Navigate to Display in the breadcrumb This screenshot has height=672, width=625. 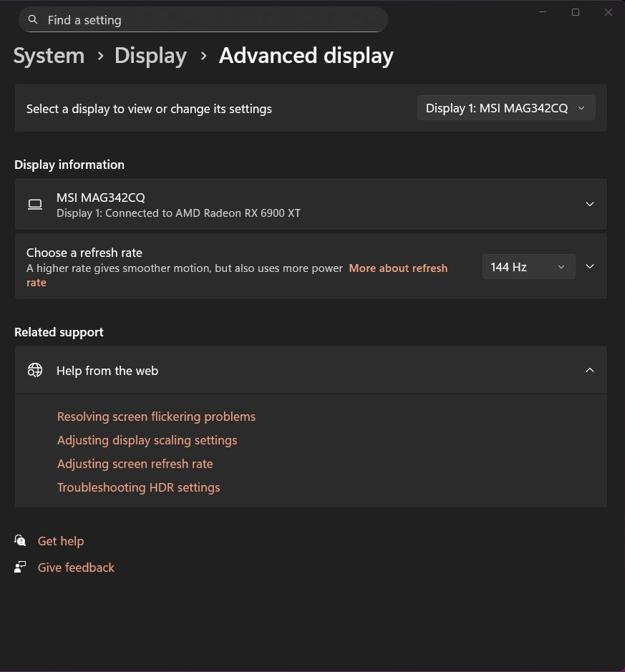[150, 56]
